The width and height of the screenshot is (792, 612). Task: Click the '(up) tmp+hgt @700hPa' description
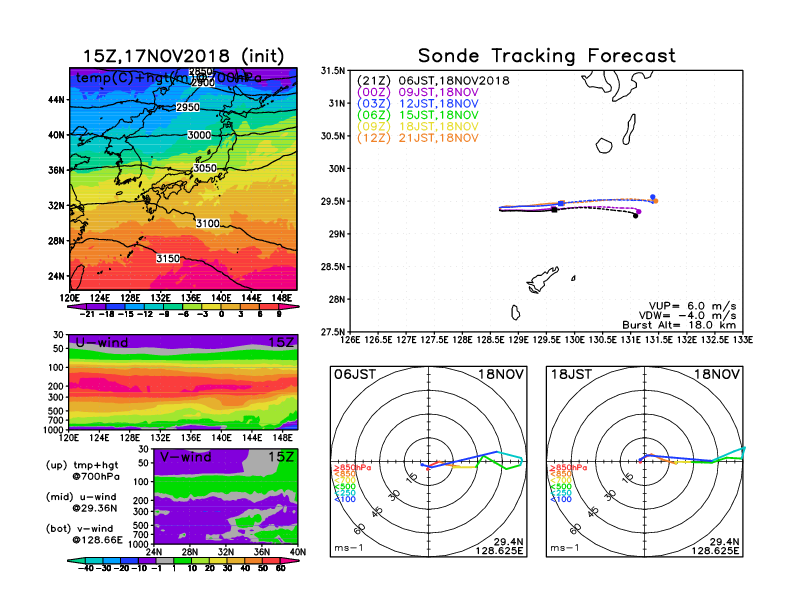(83, 471)
